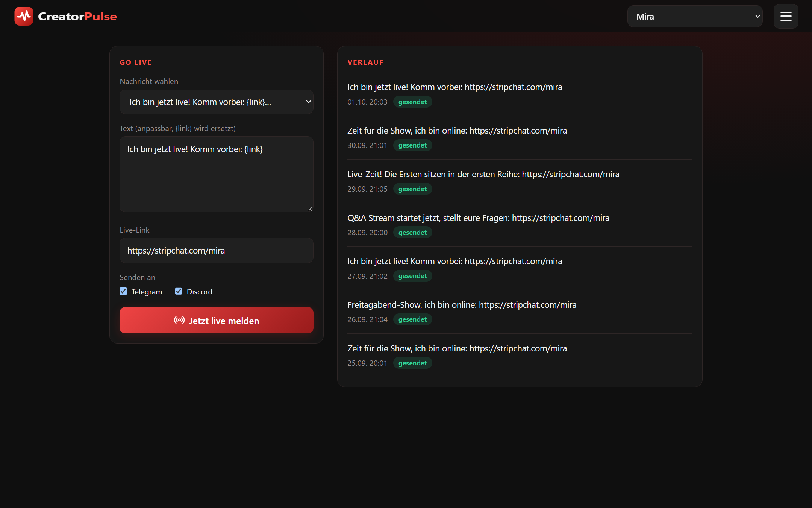Click the Freitagabend-Show history entry
812x508 pixels.
pos(520,312)
